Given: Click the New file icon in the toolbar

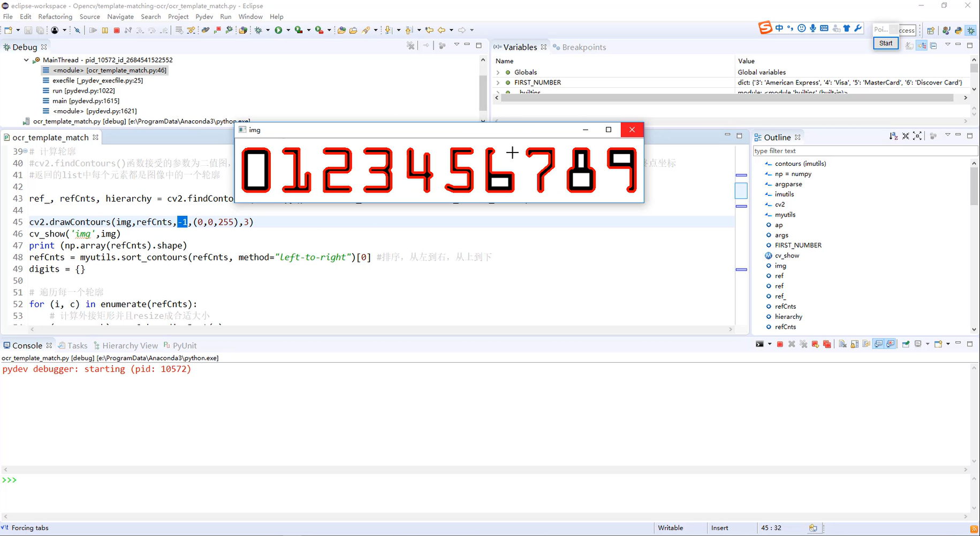Looking at the screenshot, I should [8, 30].
